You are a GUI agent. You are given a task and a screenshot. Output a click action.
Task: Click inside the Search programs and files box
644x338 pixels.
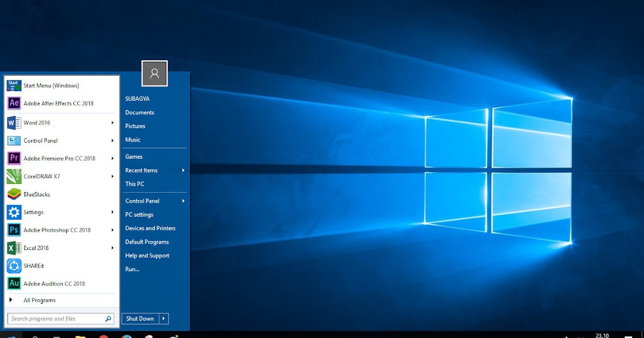(54, 318)
